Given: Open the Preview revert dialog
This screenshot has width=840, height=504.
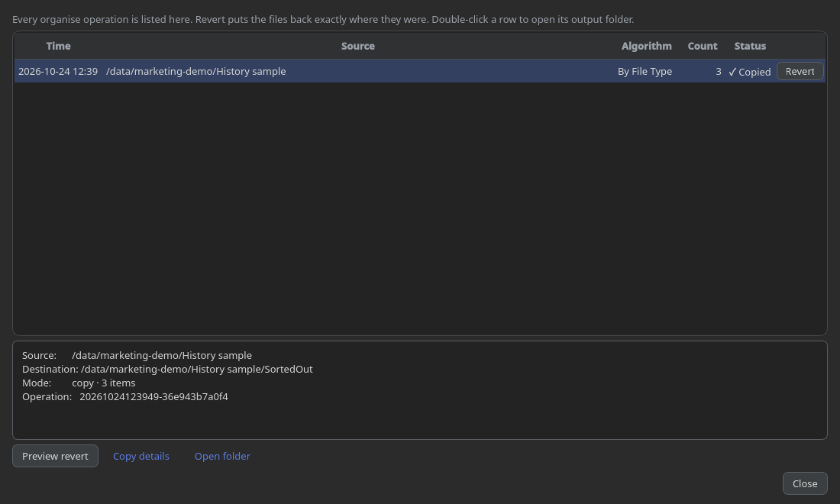Looking at the screenshot, I should (55, 456).
